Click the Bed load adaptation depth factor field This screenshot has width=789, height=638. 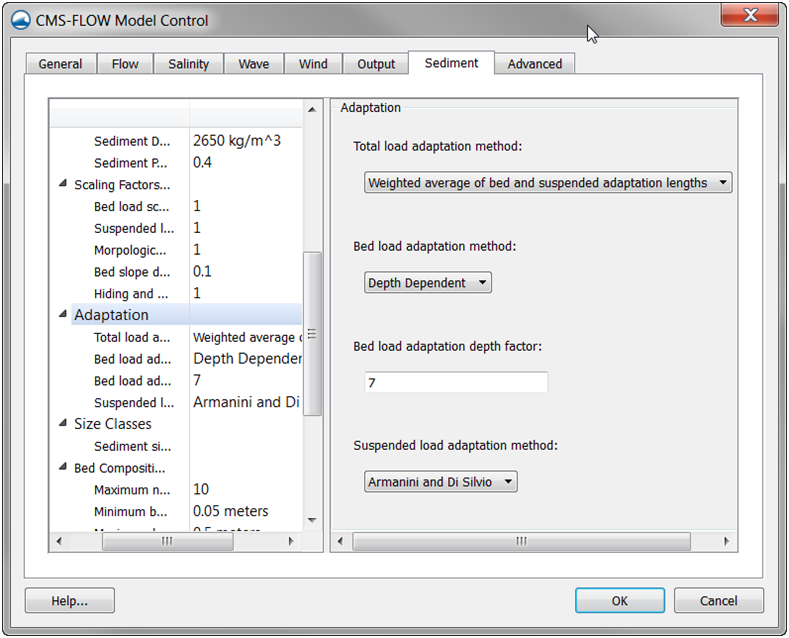point(456,382)
